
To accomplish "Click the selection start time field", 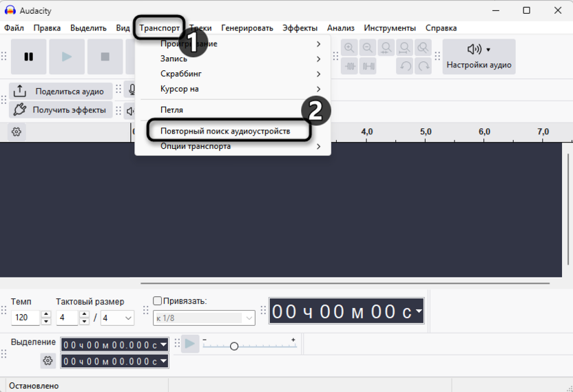I will (x=114, y=344).
